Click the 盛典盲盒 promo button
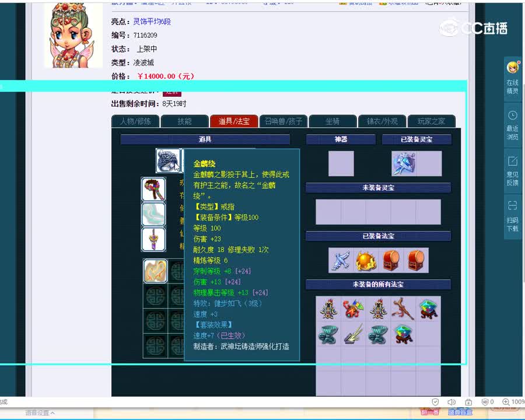 click(x=460, y=412)
